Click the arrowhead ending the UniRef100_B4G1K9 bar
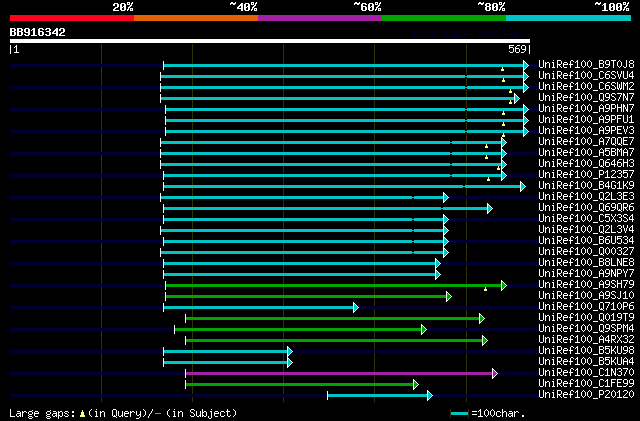640x421 pixels. coord(523,187)
